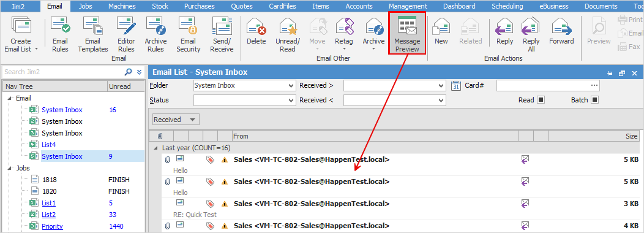Open Email Templates
Screen dimensions: 644x233
pos(93,34)
